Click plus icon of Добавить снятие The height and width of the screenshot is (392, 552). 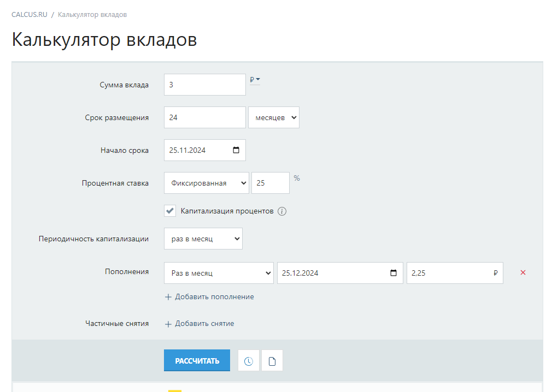(168, 324)
